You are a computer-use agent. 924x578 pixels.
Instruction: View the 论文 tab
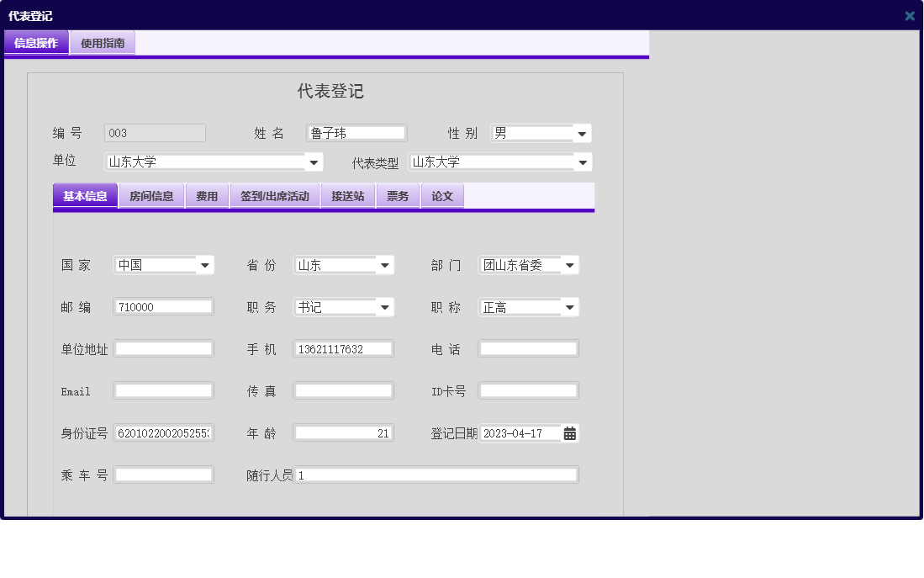[x=442, y=195]
